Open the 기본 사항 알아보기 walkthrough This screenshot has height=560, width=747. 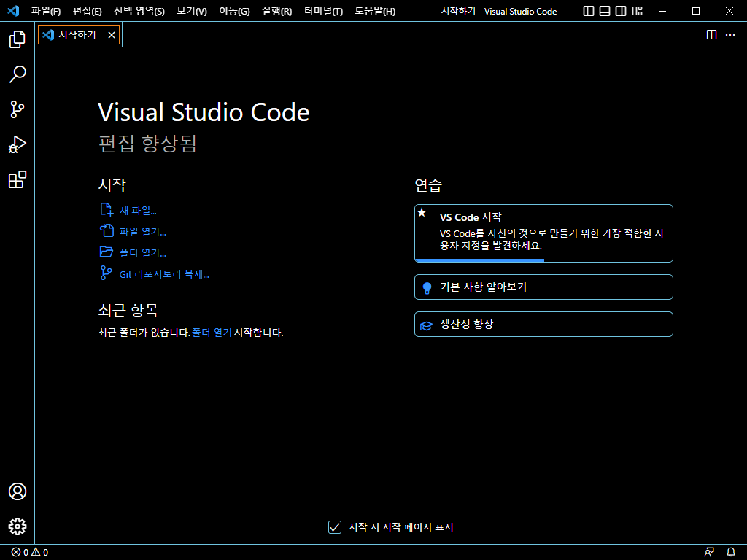pyautogui.click(x=543, y=287)
